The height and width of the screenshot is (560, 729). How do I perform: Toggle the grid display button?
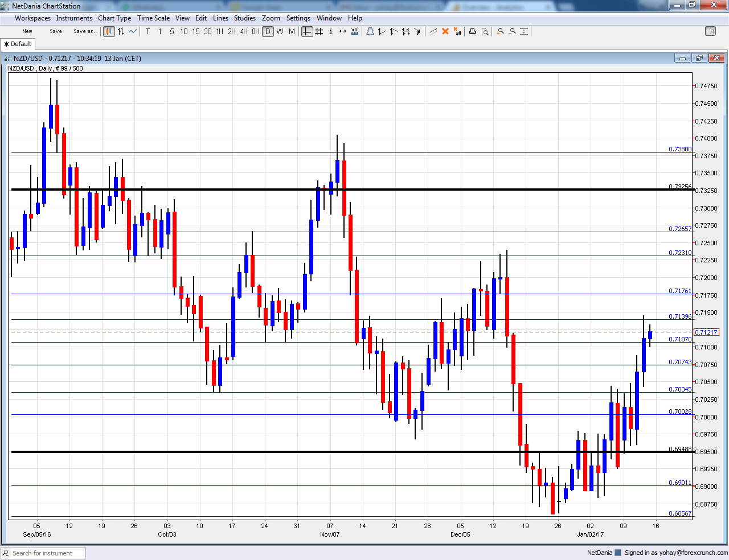(319, 32)
